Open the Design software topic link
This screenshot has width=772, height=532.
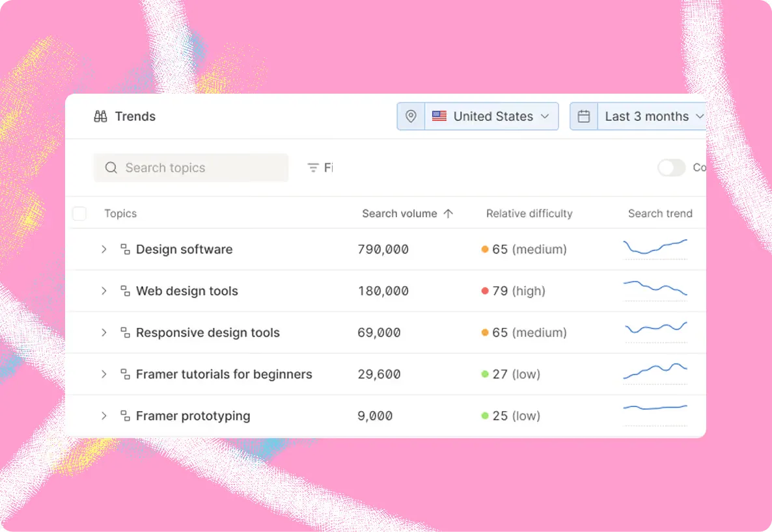[184, 249]
